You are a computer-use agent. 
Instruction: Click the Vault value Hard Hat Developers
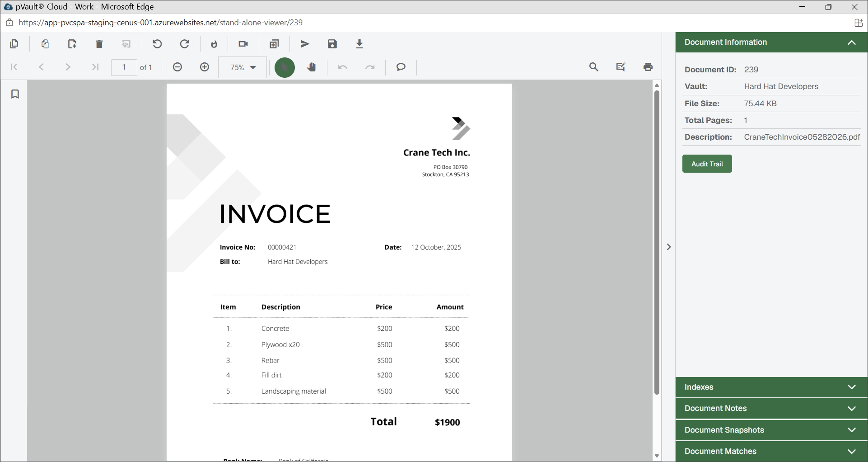(x=781, y=86)
